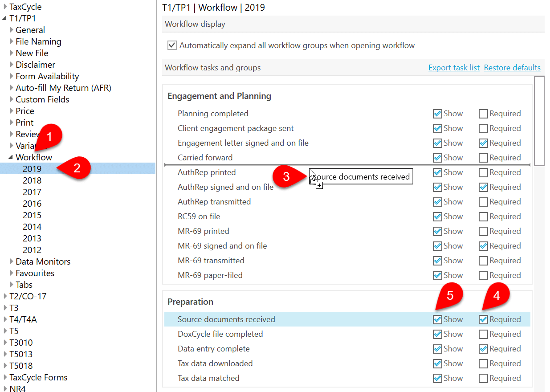The height and width of the screenshot is (392, 550).
Task: Check Required for Tax data matched
Action: pos(483,378)
